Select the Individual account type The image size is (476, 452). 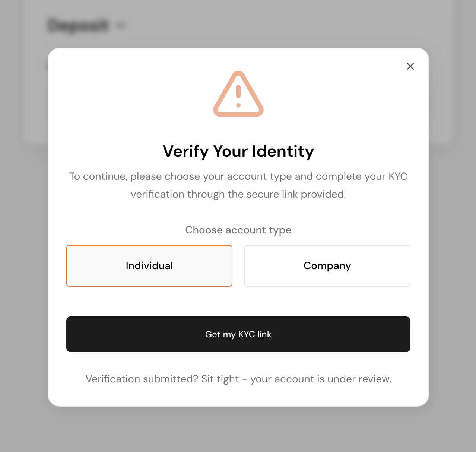149,266
